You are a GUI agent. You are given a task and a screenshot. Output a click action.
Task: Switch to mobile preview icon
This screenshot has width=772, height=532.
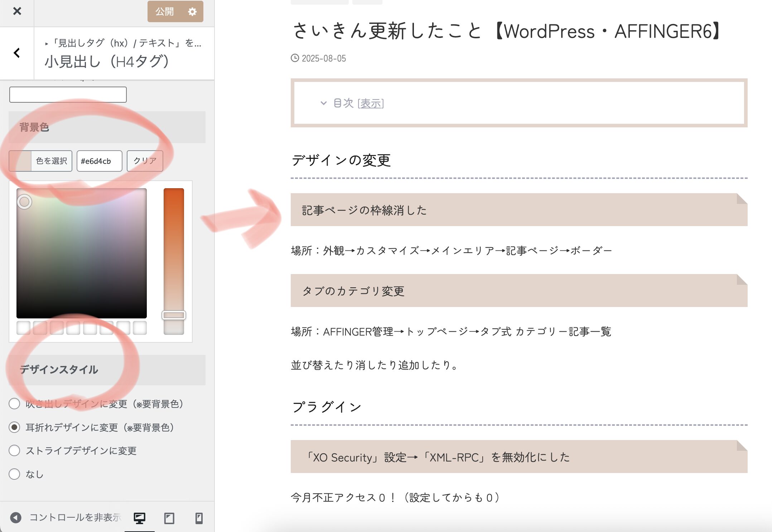coord(199,518)
